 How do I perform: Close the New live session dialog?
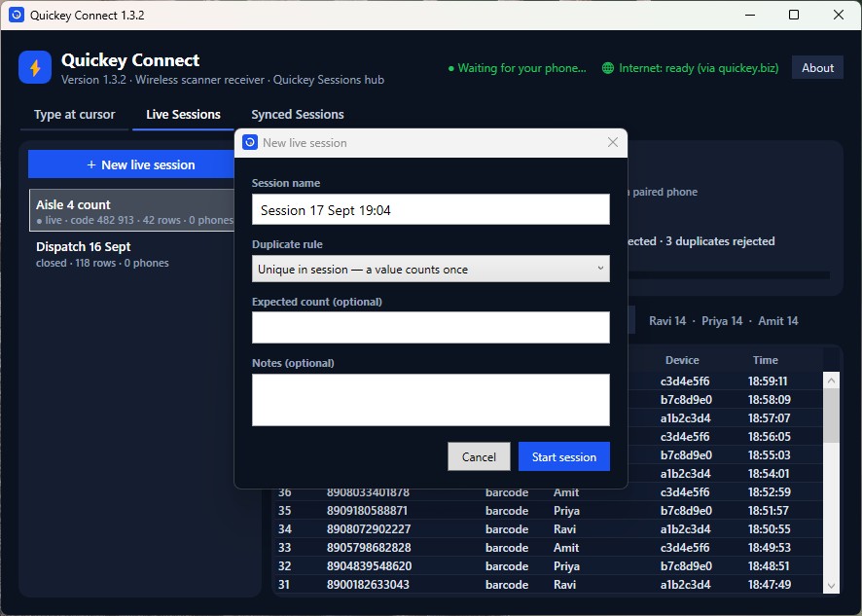pos(612,142)
